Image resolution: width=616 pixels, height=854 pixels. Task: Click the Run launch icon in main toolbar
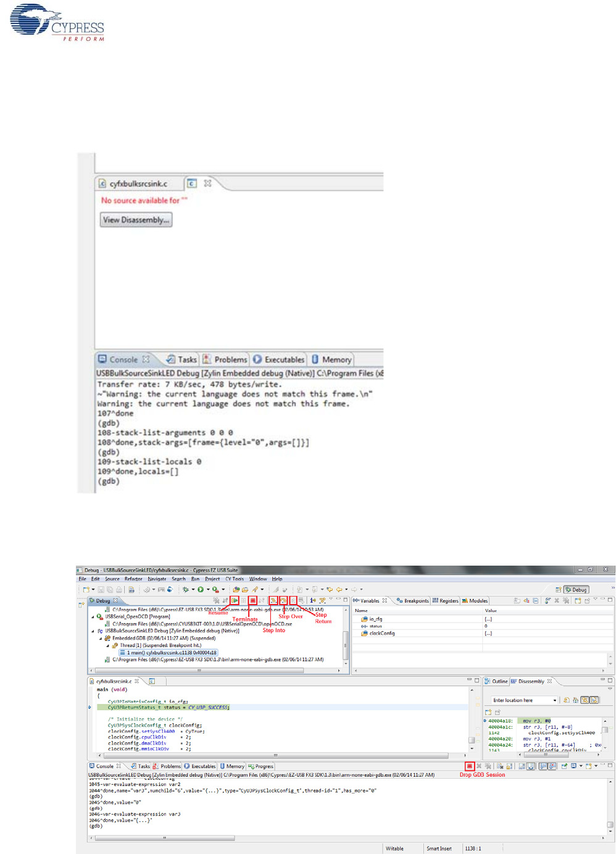click(201, 590)
